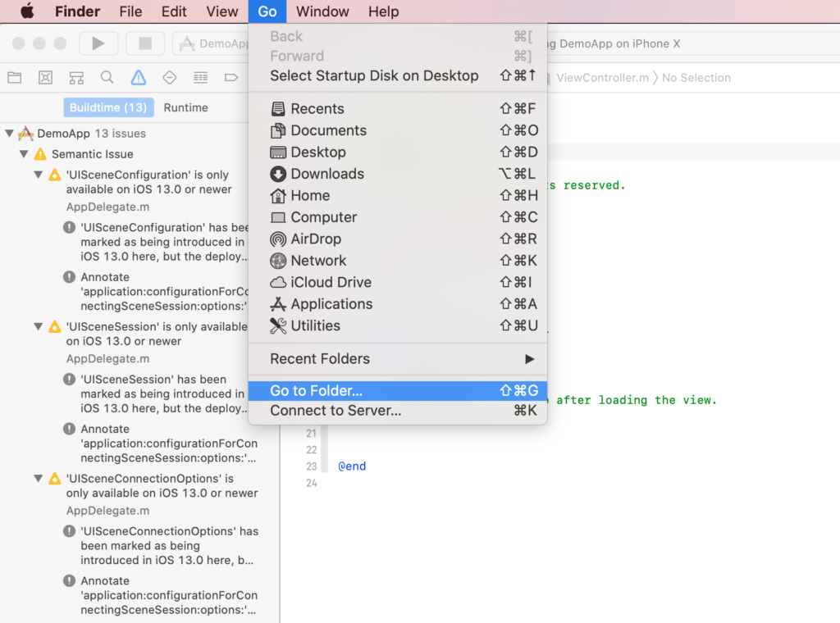Screen dimensions: 840x623
Task: Open the Window menu
Action: tap(322, 11)
